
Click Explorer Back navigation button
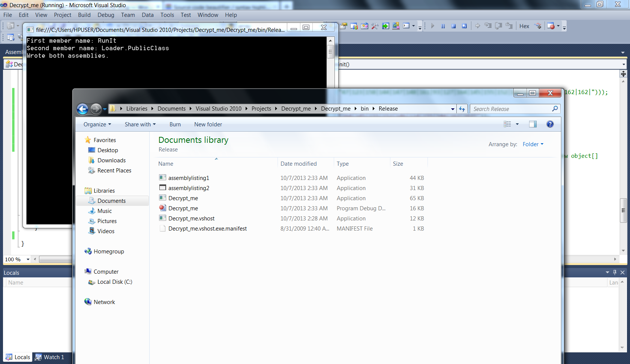(x=82, y=109)
